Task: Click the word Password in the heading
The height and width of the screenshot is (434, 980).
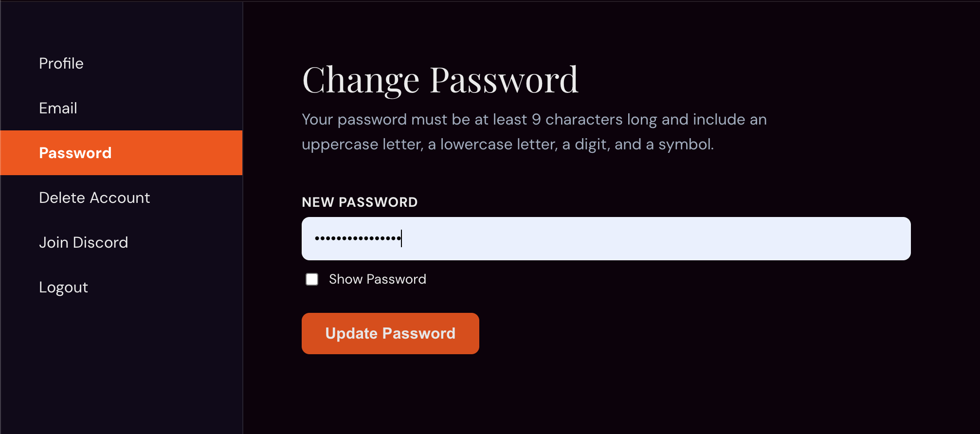Action: (504, 80)
